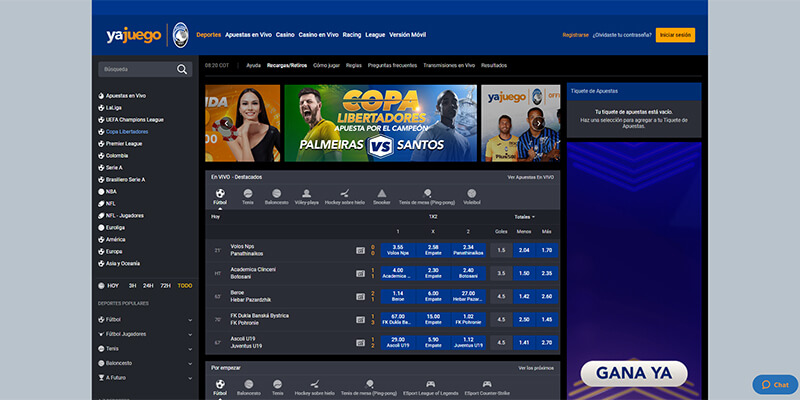Open stats icon for Volos Nps match
This screenshot has width=800, height=400.
click(x=361, y=250)
